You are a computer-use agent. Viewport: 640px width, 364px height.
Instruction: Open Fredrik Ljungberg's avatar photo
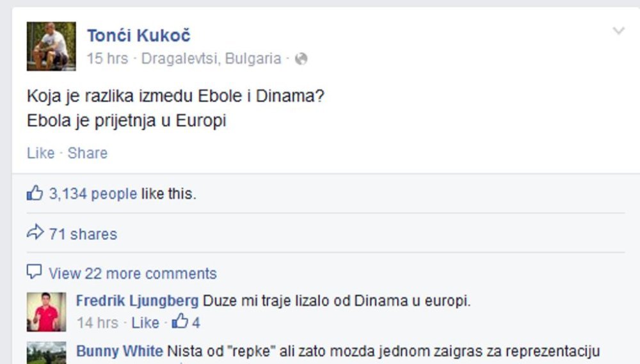(x=47, y=312)
